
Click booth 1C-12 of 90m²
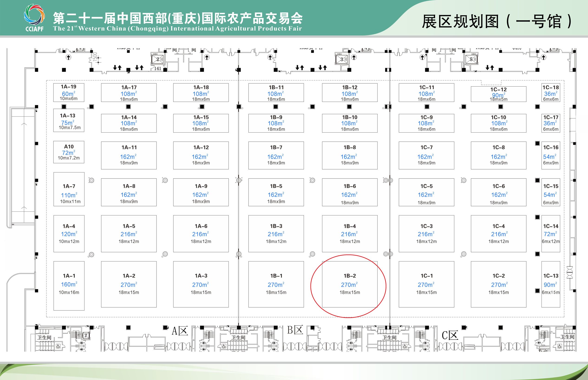498,94
